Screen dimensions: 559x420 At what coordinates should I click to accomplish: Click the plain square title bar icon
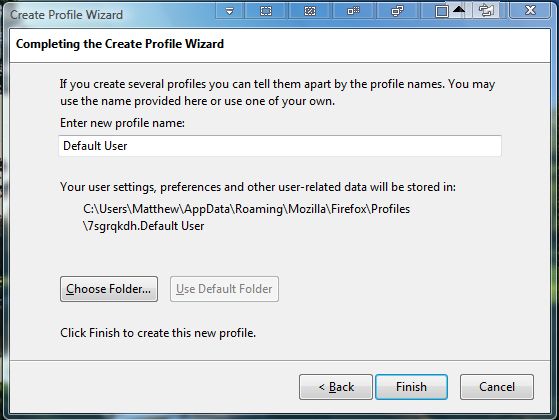click(441, 11)
